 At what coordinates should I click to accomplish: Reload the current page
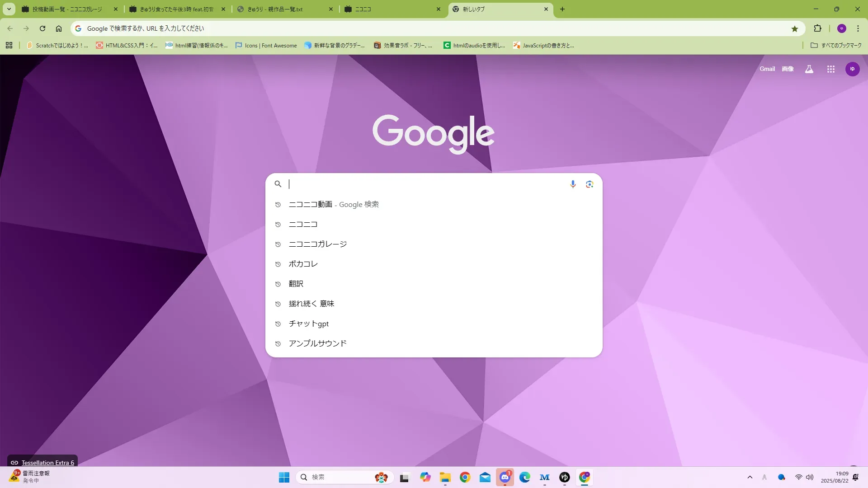[42, 28]
